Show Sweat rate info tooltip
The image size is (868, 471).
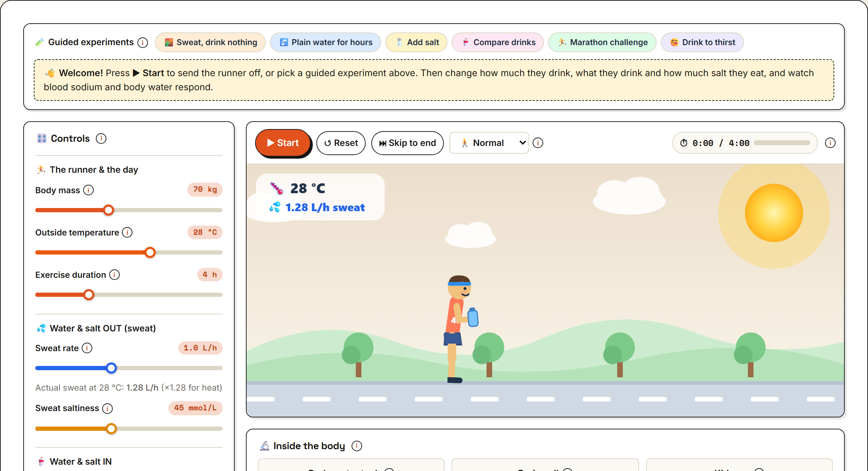[x=87, y=348]
